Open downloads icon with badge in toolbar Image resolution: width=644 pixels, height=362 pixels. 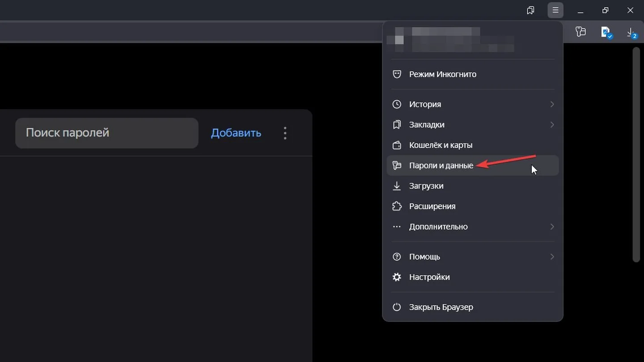pyautogui.click(x=631, y=32)
